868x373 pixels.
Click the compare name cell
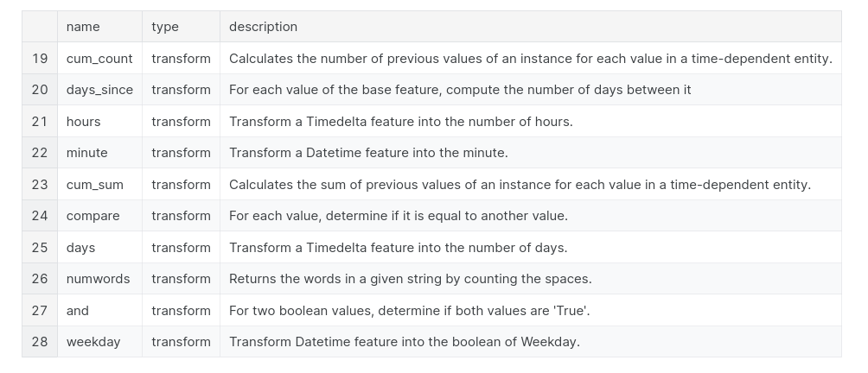click(x=93, y=216)
